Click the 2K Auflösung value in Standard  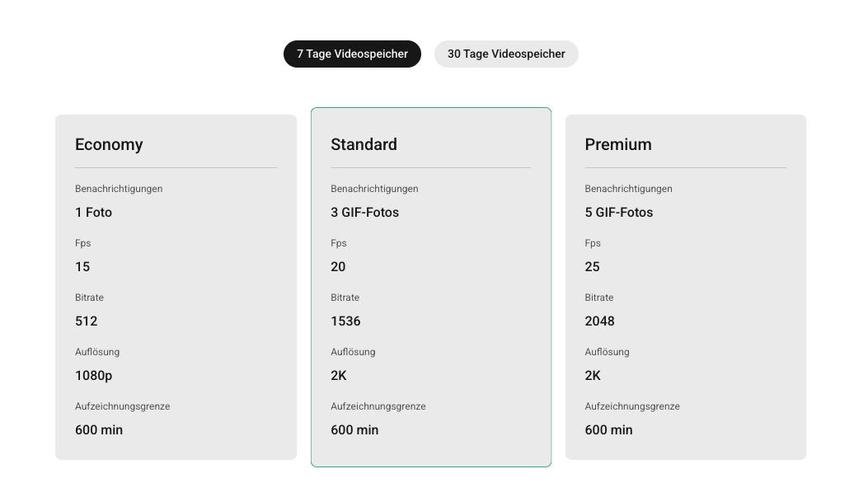point(339,376)
